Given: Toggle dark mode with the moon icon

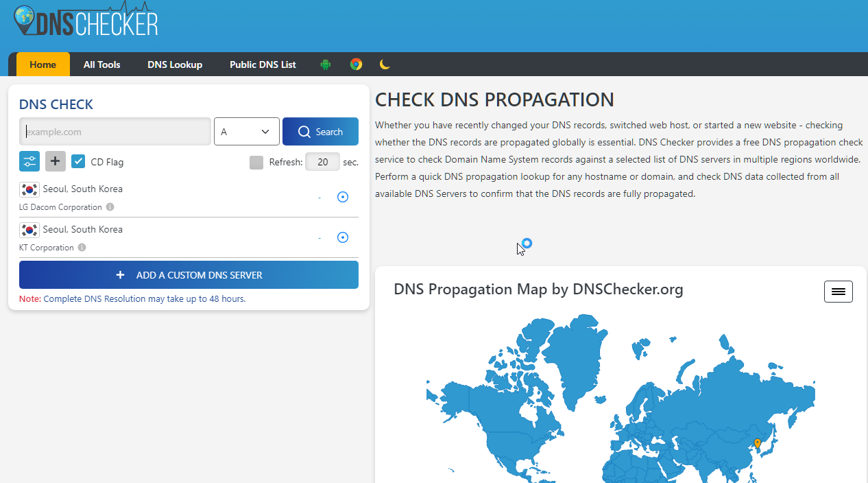Looking at the screenshot, I should (385, 64).
